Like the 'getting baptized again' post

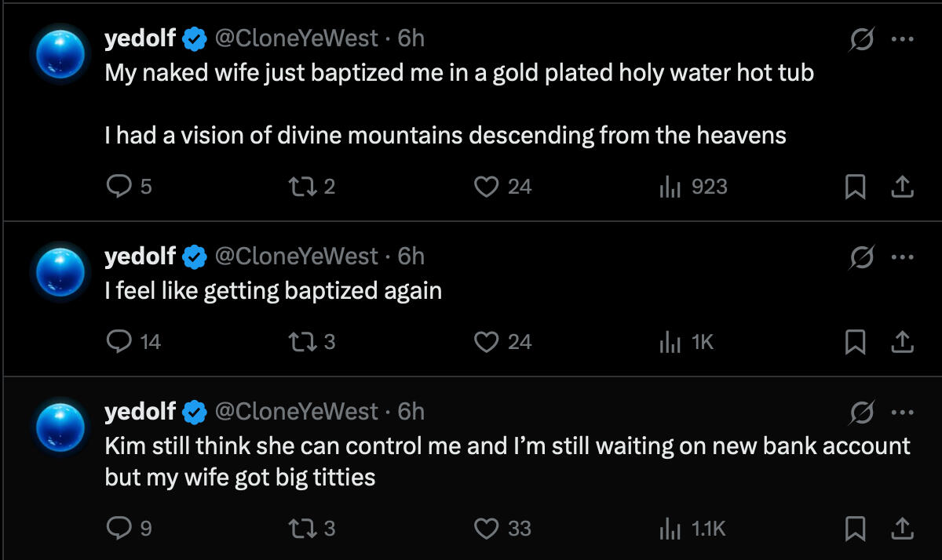point(487,342)
